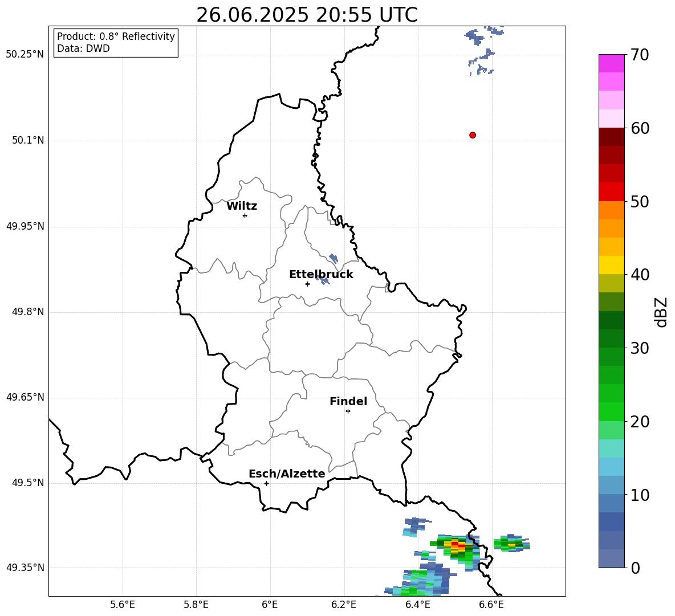Image resolution: width=675 pixels, height=616 pixels.
Task: Click the Data: DWD text
Action: click(83, 48)
